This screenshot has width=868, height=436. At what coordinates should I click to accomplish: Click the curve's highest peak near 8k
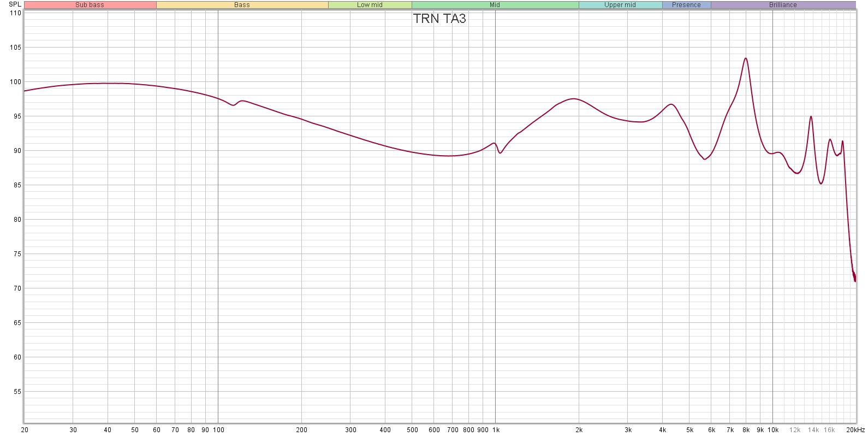[746, 58]
